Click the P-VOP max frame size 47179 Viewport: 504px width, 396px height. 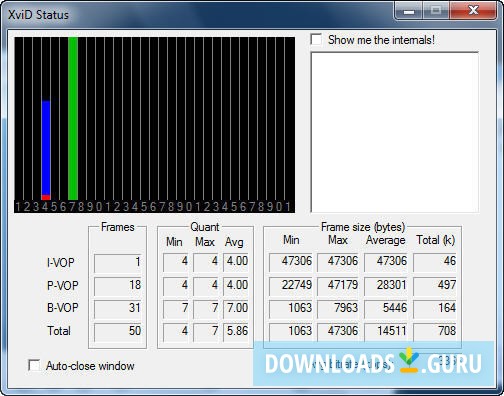pos(337,286)
